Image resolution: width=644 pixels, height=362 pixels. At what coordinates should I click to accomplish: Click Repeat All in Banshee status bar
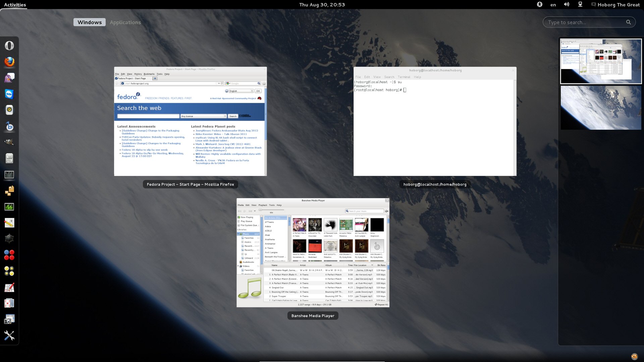381,305
